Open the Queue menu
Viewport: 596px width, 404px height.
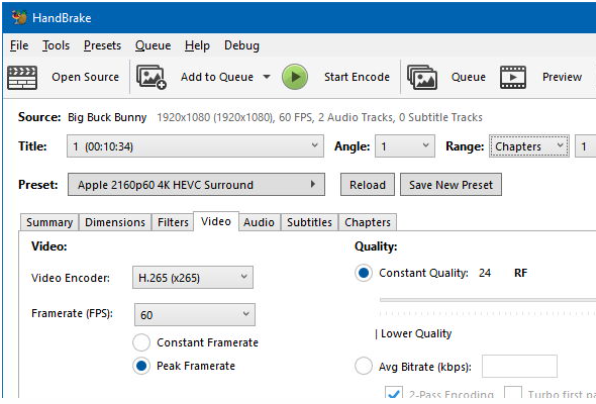coord(153,46)
